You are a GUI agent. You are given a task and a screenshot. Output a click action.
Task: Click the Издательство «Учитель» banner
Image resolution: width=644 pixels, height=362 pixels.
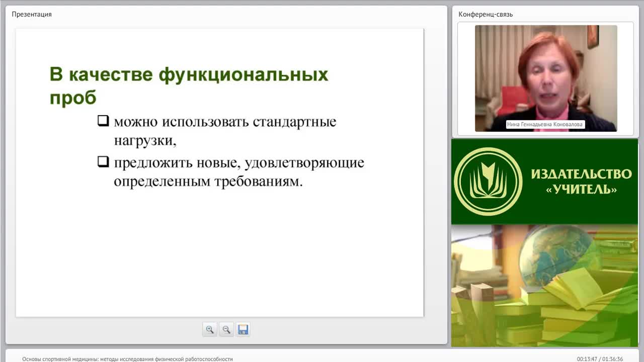click(x=544, y=182)
